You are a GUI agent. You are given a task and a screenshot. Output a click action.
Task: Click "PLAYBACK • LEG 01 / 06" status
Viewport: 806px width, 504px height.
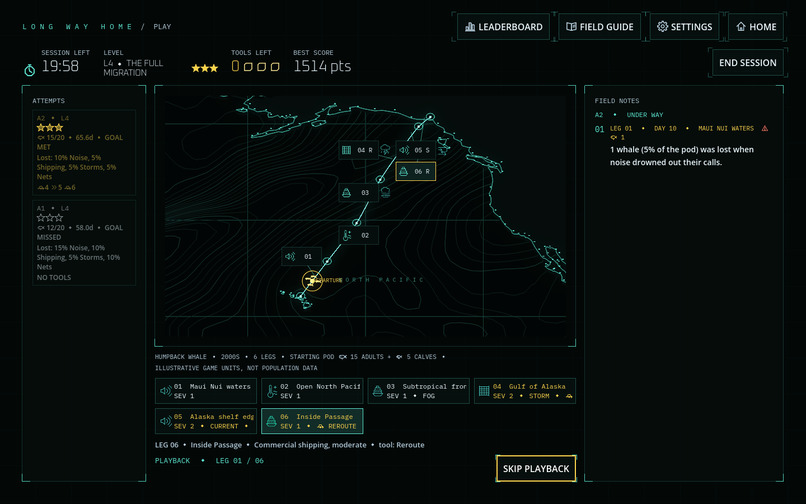[x=209, y=460]
